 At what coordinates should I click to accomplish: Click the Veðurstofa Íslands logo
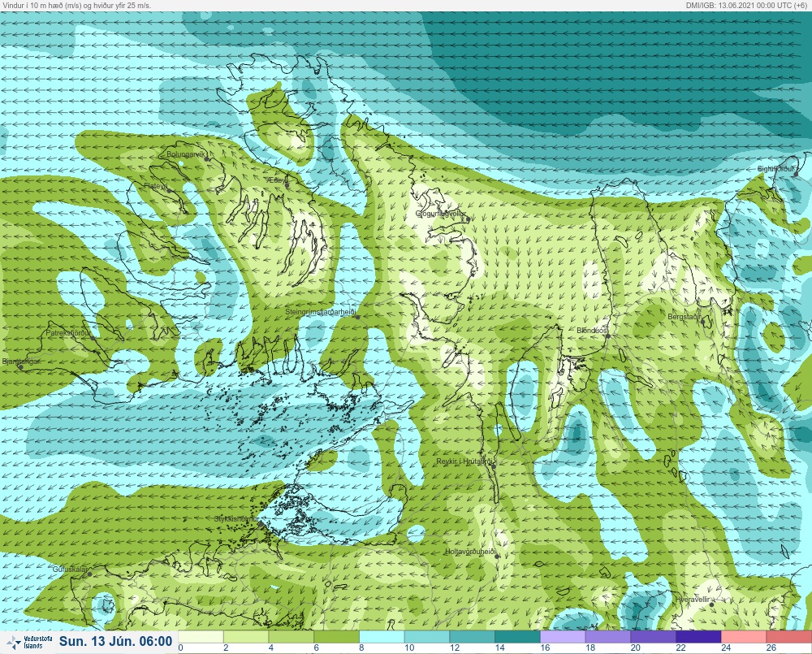click(x=28, y=643)
